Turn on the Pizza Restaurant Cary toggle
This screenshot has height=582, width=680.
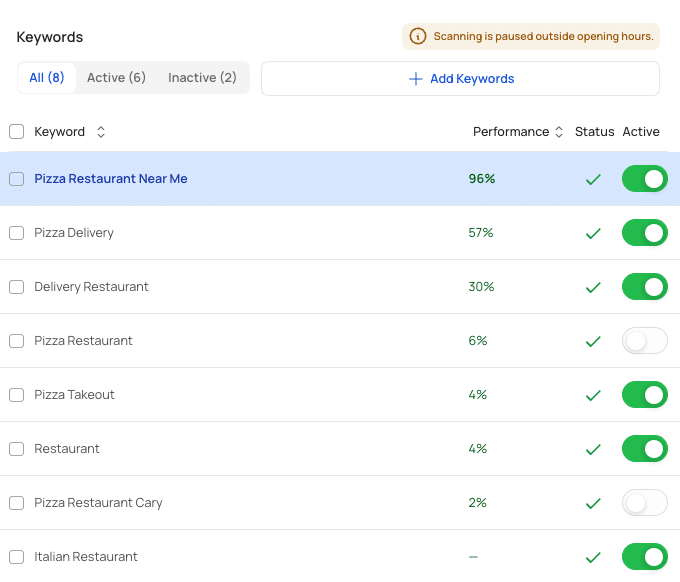(644, 503)
